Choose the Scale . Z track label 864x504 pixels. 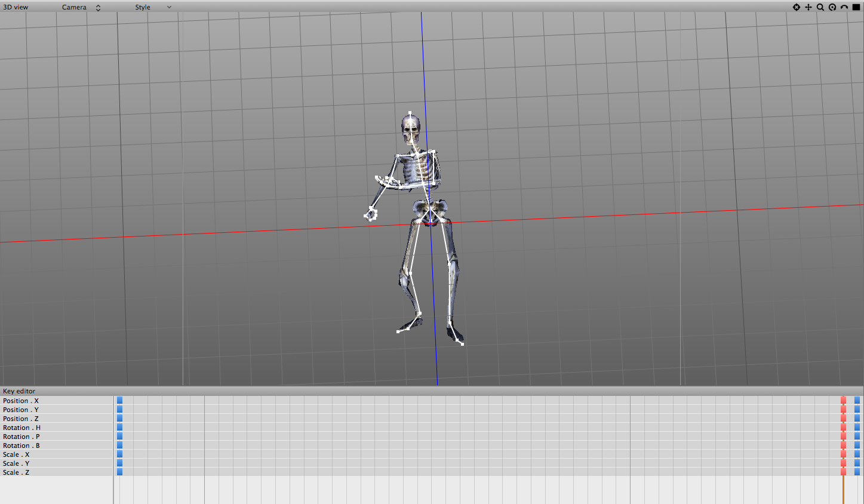pyautogui.click(x=16, y=472)
